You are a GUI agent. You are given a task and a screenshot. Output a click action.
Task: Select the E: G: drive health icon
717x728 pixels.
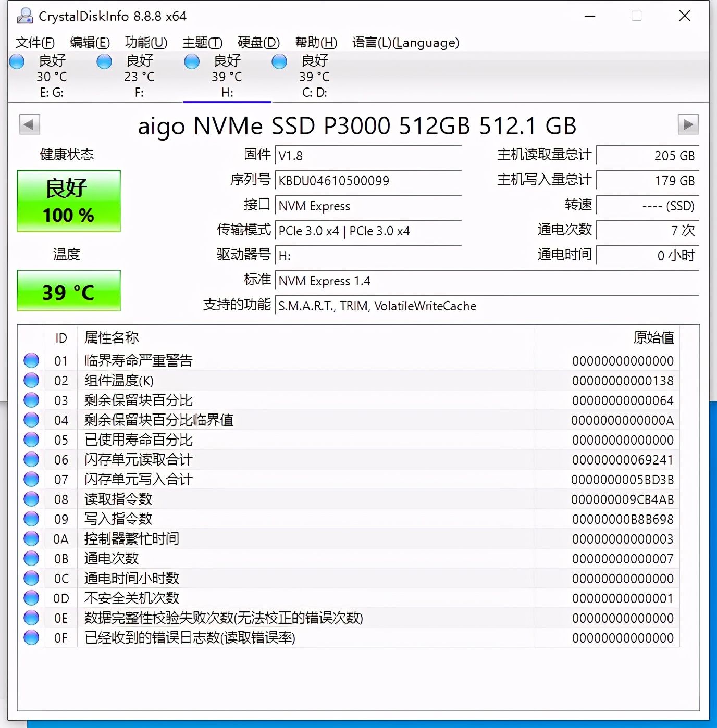[17, 61]
